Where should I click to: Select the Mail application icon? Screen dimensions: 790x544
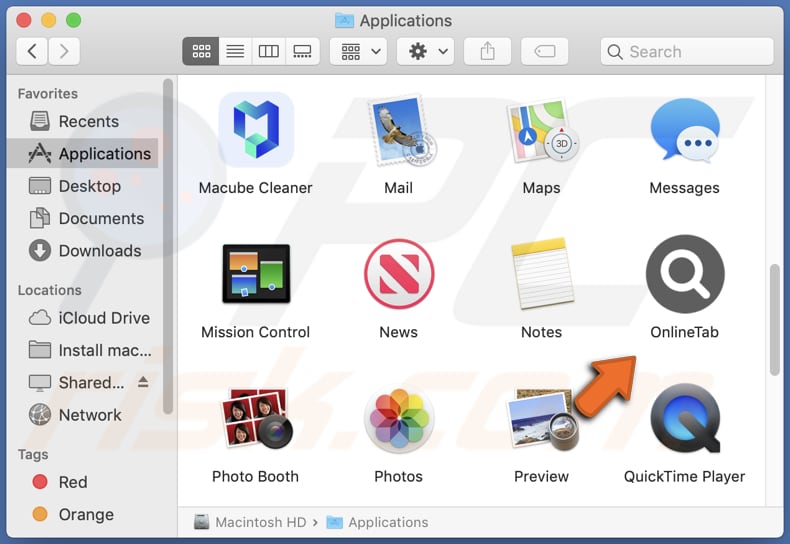402,131
